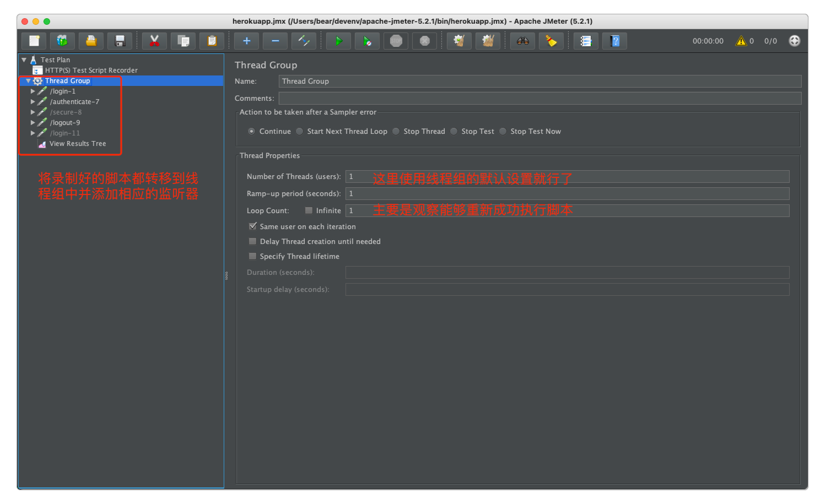This screenshot has width=825, height=504.
Task: Open the Help icon
Action: [614, 41]
